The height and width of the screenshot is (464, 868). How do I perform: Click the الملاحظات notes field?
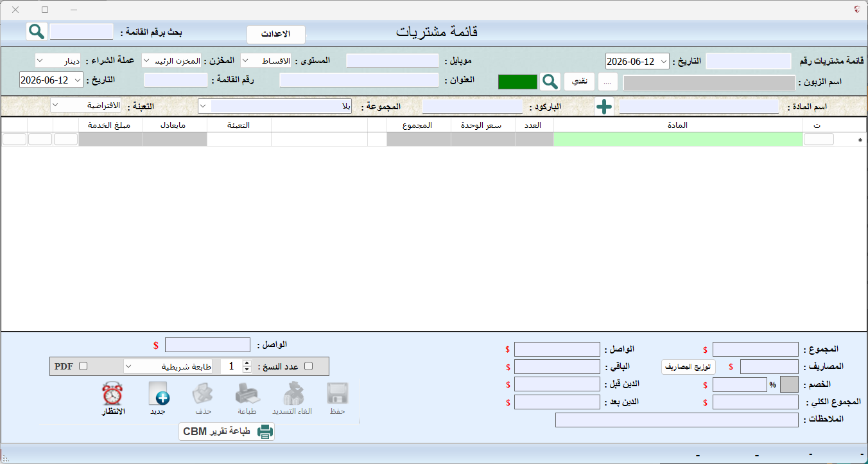[x=677, y=420]
